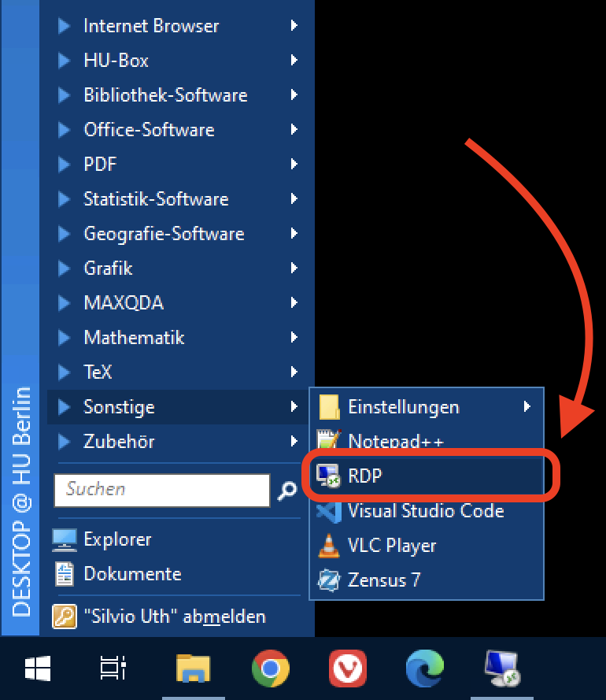Open Dokumente from start menu

[x=178, y=574]
